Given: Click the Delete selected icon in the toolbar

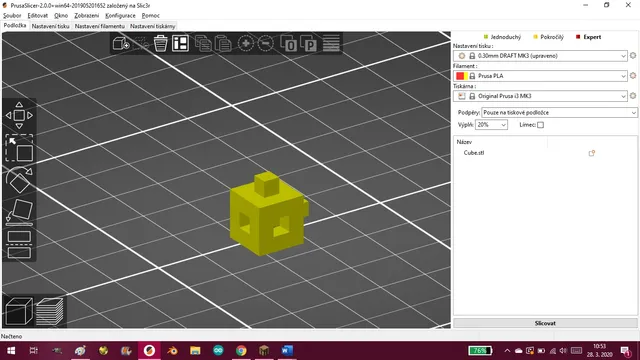Looking at the screenshot, I should (x=141, y=43).
